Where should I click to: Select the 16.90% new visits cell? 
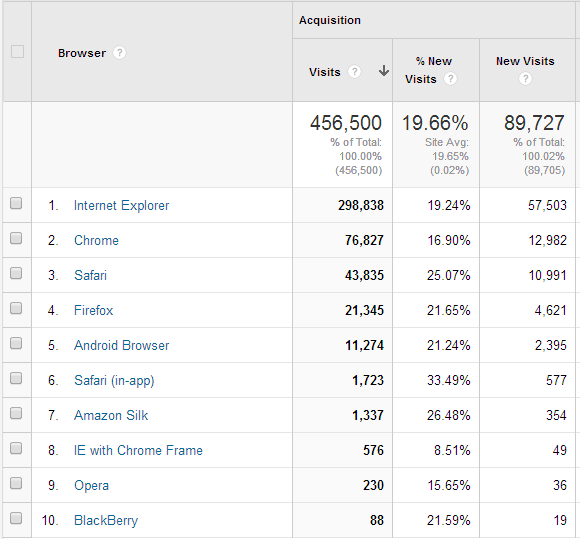[x=449, y=240]
